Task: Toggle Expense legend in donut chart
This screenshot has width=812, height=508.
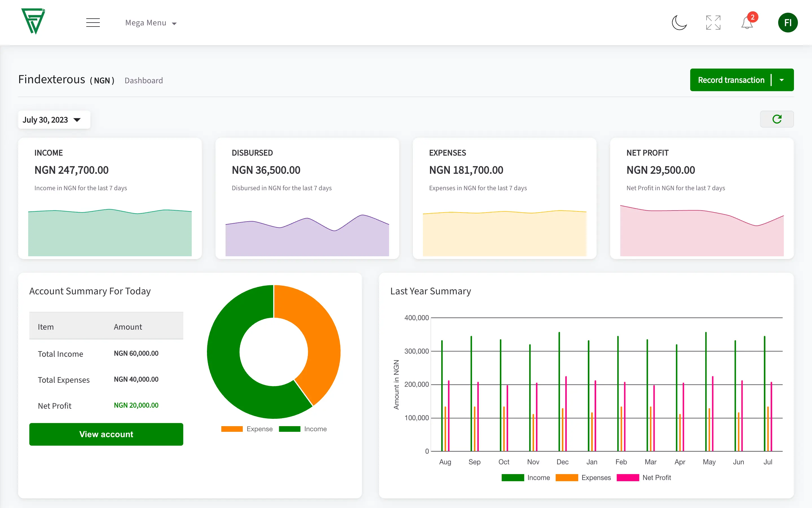Action: coord(247,429)
